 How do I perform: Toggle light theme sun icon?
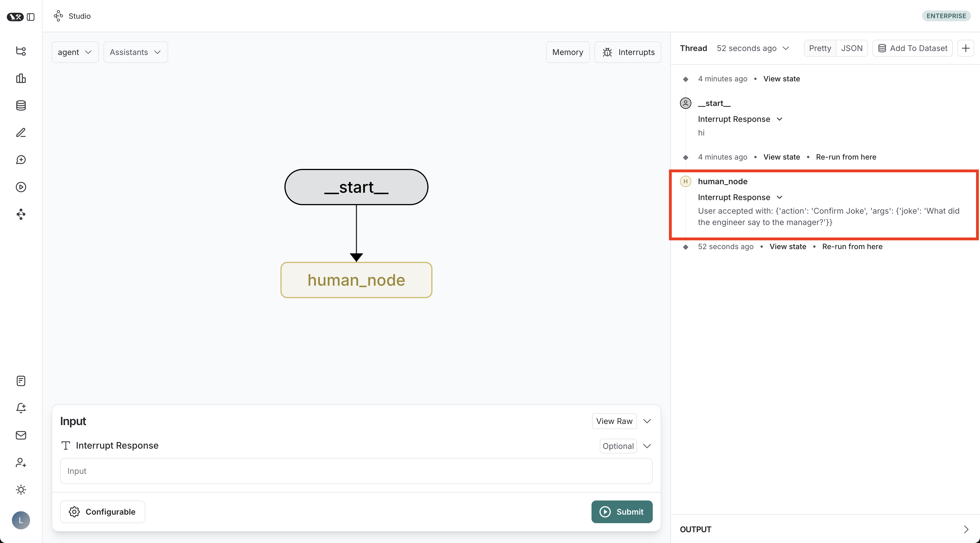(x=21, y=489)
